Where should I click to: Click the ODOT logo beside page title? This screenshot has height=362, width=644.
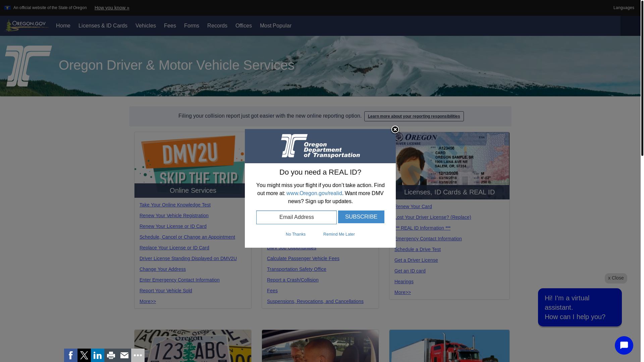point(29,66)
